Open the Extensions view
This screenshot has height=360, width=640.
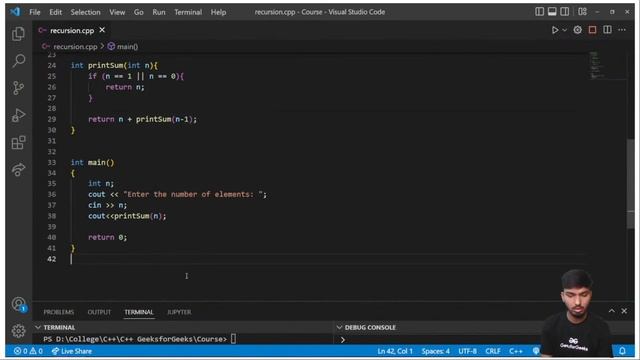coord(18,142)
